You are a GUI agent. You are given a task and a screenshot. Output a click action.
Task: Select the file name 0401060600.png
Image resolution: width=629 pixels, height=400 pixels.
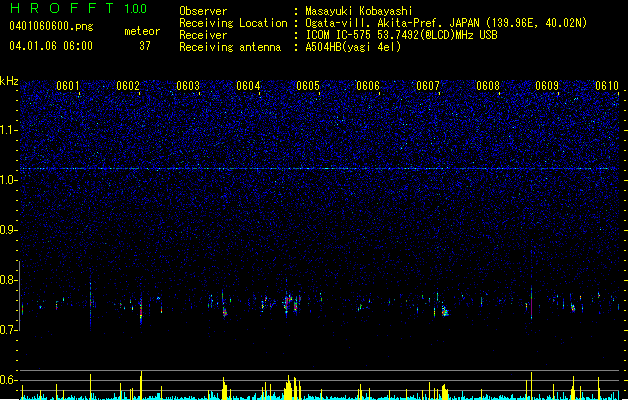(x=51, y=26)
